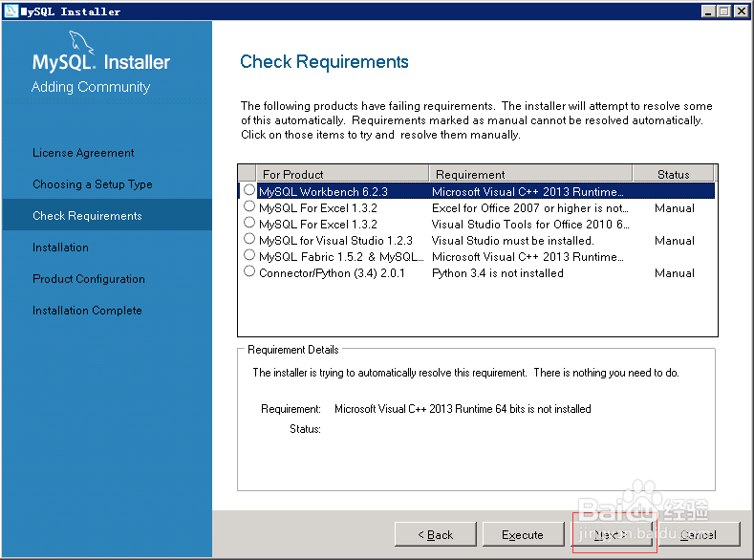Click the Requirement Details group label
The image size is (754, 560).
(292, 350)
